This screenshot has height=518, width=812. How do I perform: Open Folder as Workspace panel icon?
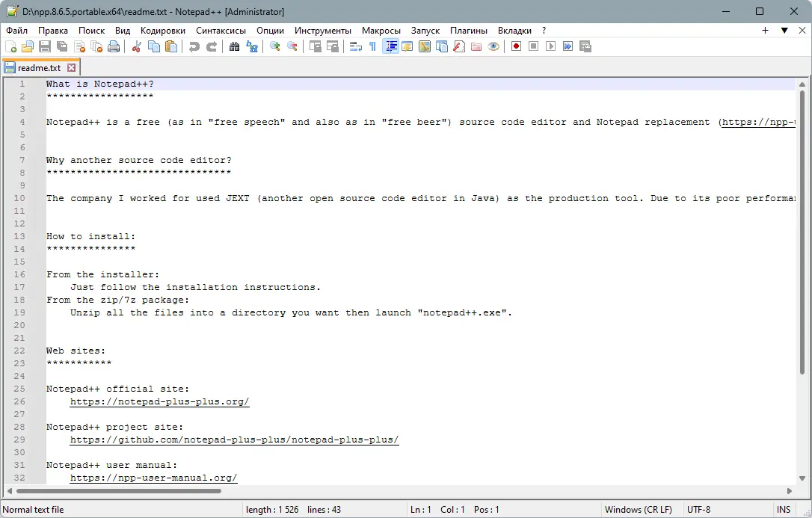[x=476, y=46]
